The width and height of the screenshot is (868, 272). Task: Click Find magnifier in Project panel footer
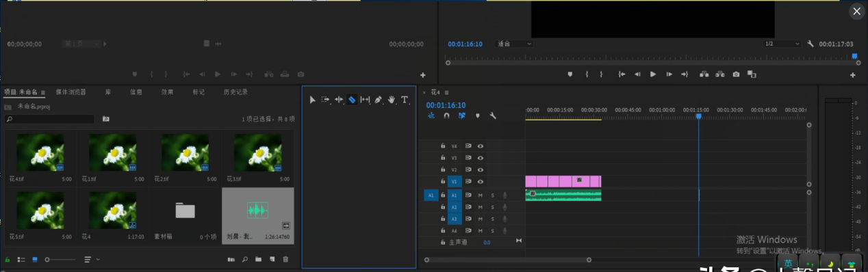click(x=244, y=260)
